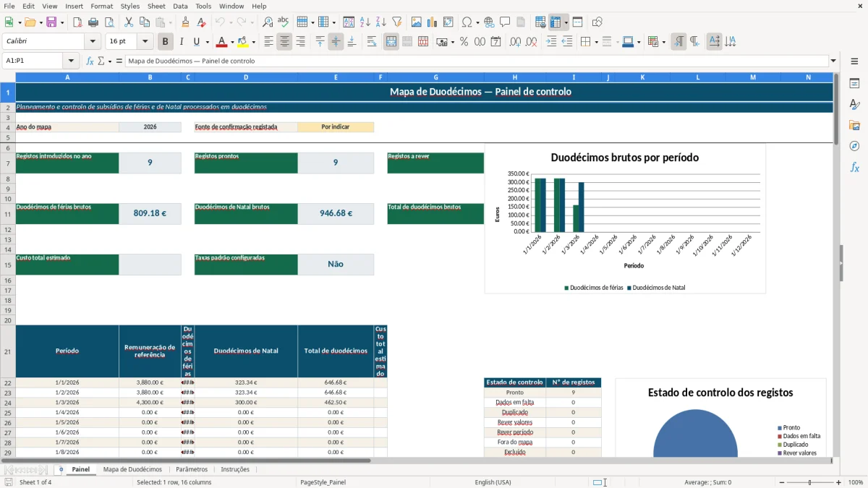Switch to Parâmetros sheet tab
The width and height of the screenshot is (868, 488).
[x=192, y=469]
